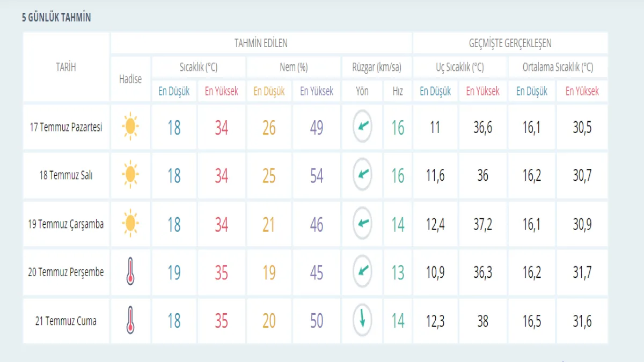Click the sun icon for 18 Temmuz Salı
Viewport: 644px width, 362px height.
pyautogui.click(x=130, y=175)
